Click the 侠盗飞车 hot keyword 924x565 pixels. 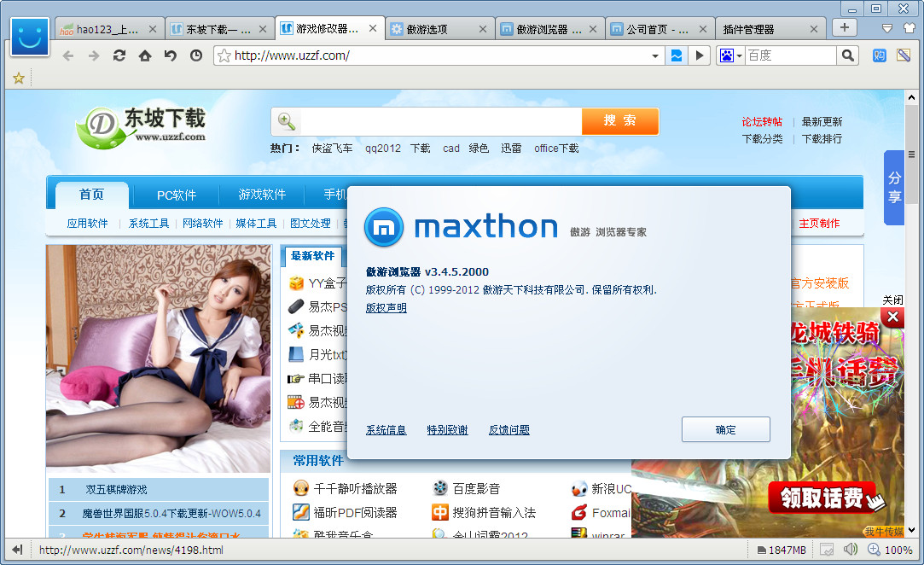(333, 148)
